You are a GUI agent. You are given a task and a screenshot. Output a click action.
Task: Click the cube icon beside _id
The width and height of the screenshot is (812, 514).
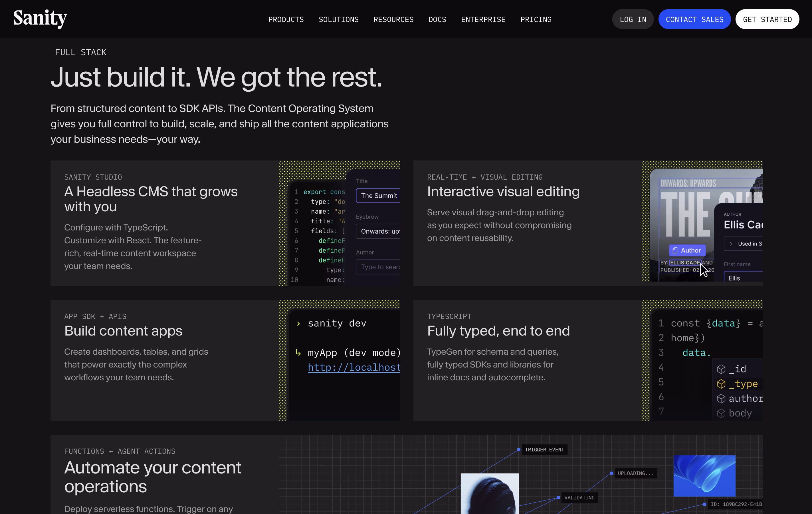pos(721,369)
